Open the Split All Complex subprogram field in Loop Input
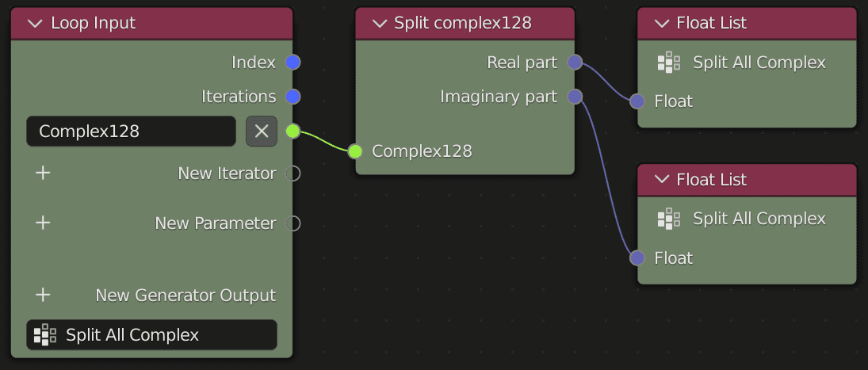The height and width of the screenshot is (370, 868). [x=151, y=334]
